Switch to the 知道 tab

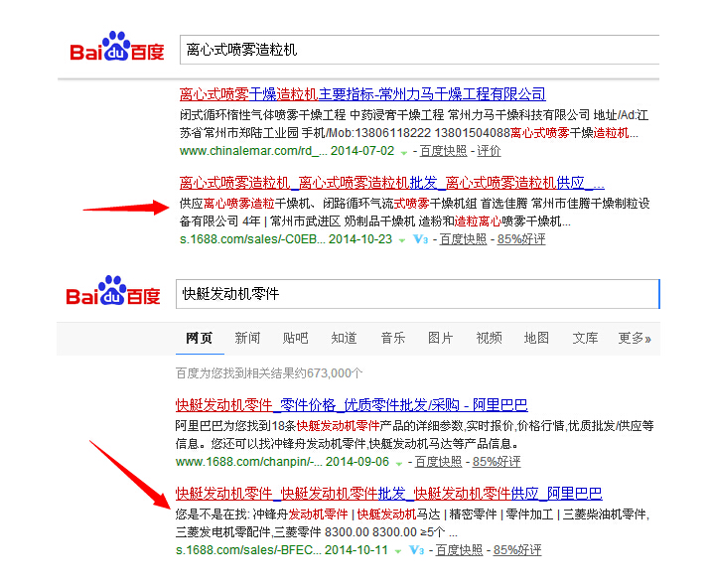pos(344,338)
